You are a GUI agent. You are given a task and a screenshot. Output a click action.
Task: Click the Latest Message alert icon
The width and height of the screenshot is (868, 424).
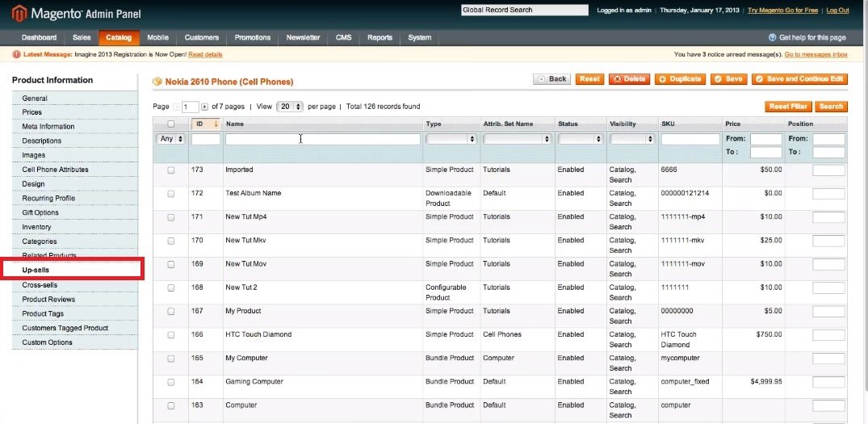(16, 54)
